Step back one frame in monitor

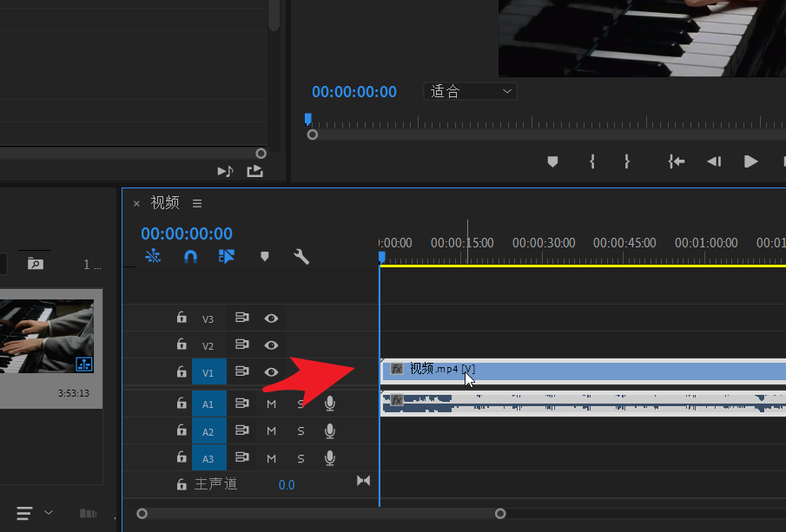coord(714,161)
